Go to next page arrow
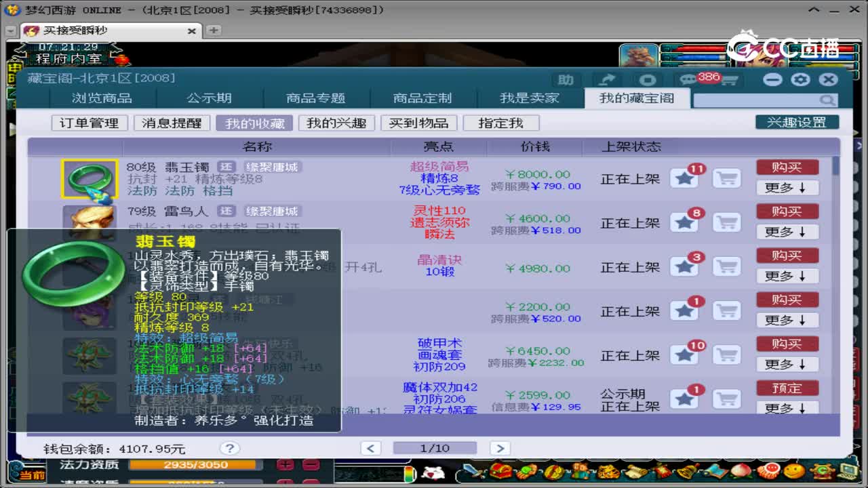Screen dimensions: 868x488 500,448
